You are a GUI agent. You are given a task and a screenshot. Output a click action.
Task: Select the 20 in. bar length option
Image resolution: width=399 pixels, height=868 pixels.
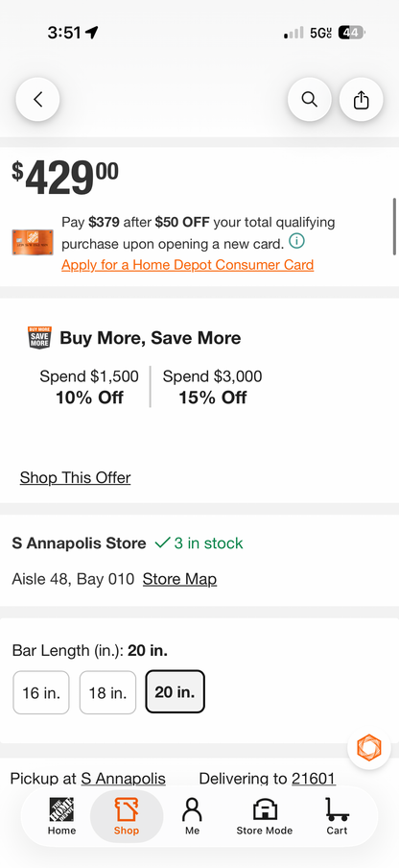[176, 691]
